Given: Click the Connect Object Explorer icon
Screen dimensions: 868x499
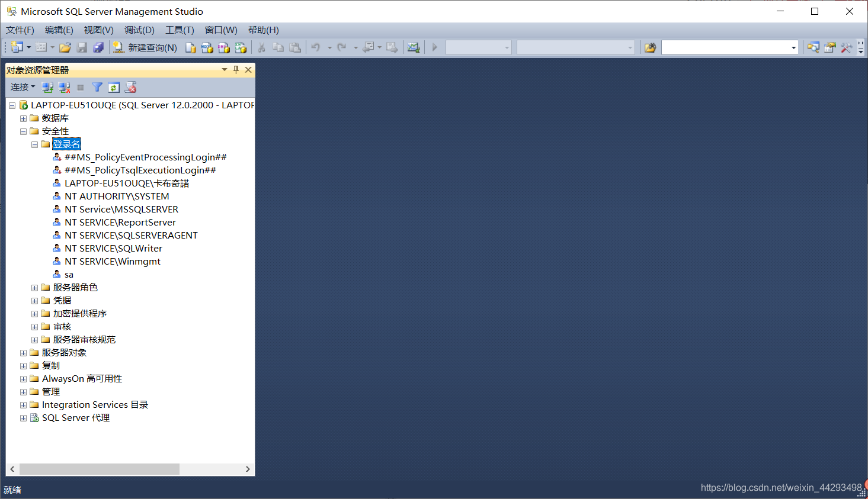Looking at the screenshot, I should coord(47,88).
